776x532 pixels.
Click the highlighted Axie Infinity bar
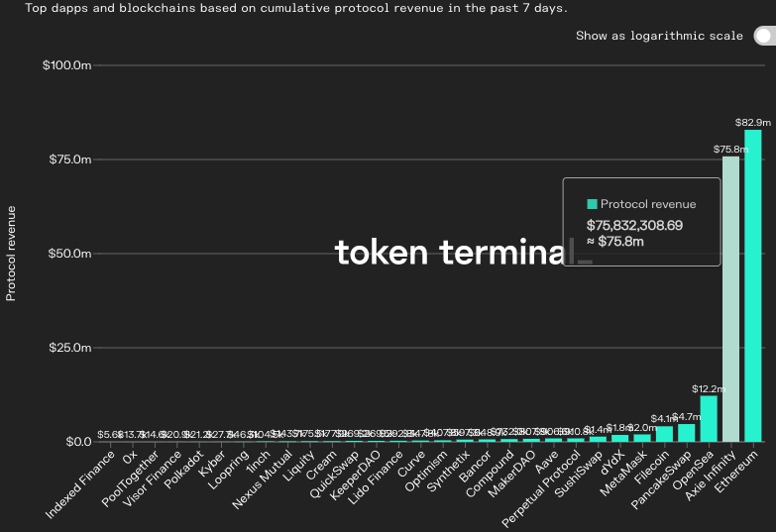point(730,299)
